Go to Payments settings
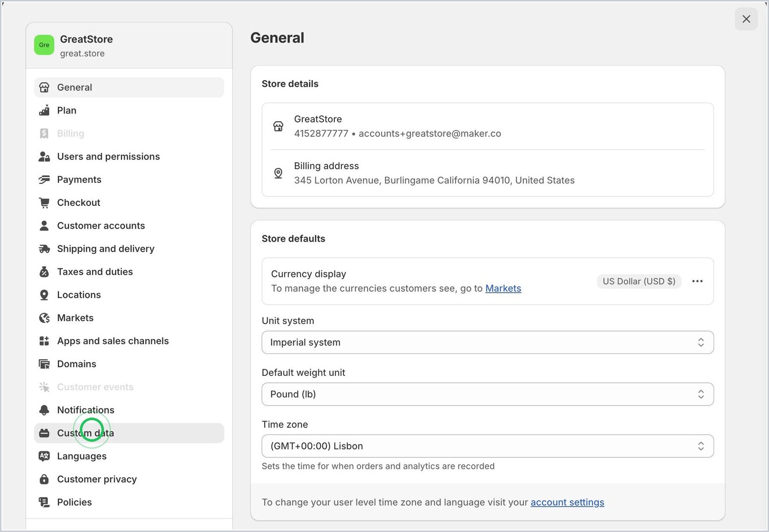The width and height of the screenshot is (769, 532). 129,180
